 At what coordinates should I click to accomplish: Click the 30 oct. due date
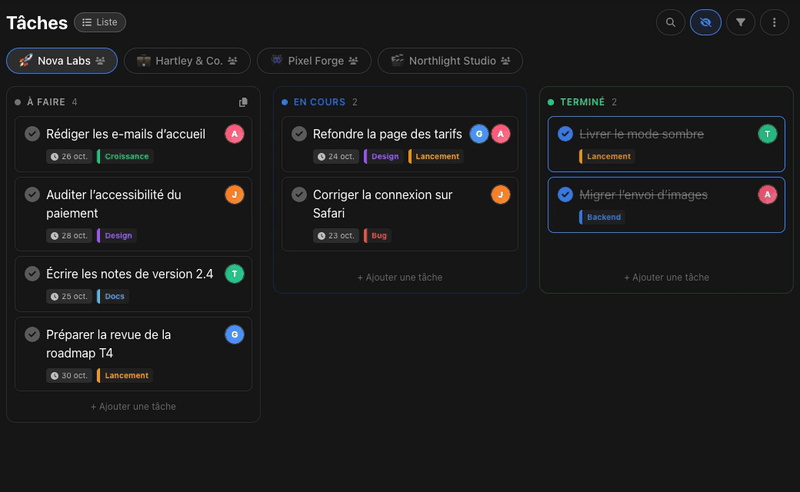69,375
